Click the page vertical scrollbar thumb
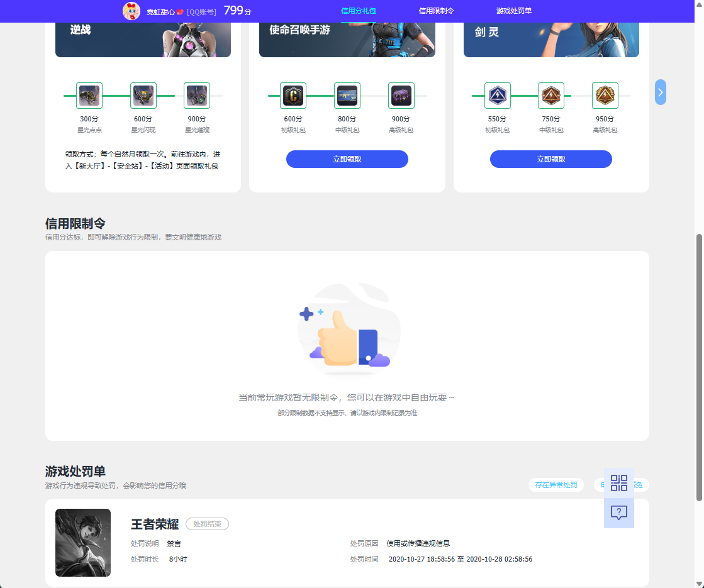The image size is (704, 588). coord(699,367)
